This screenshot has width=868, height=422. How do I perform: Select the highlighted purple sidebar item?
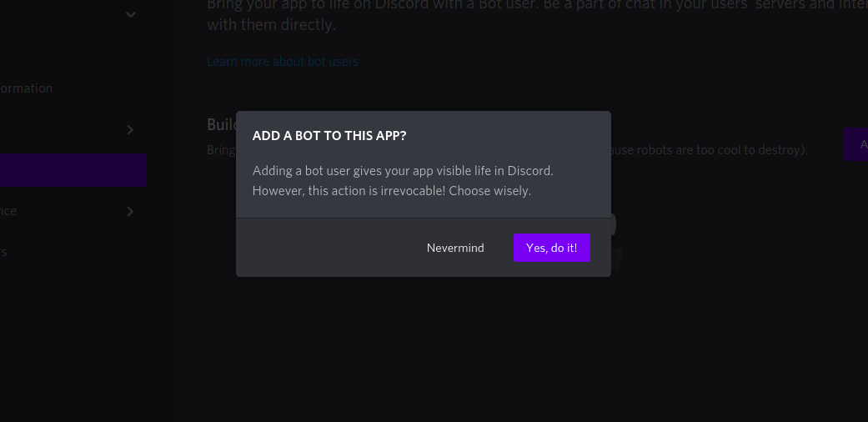pyautogui.click(x=73, y=170)
